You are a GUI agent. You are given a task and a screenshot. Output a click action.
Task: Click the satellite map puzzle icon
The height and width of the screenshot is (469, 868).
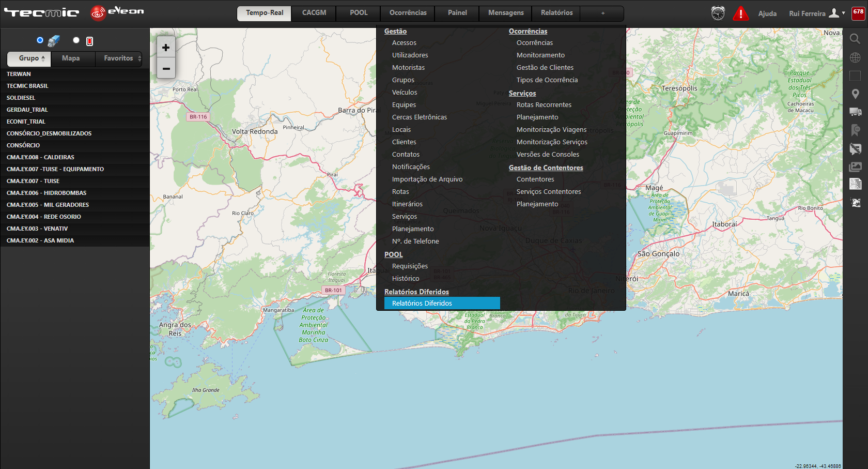(x=855, y=202)
